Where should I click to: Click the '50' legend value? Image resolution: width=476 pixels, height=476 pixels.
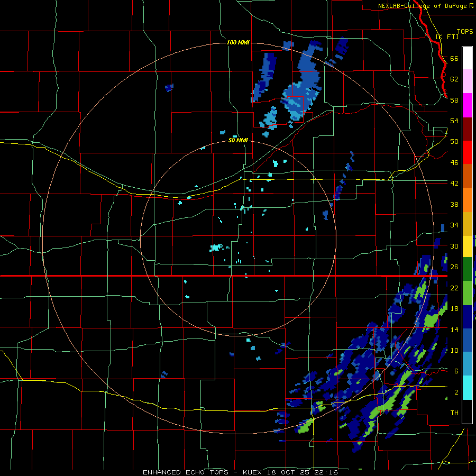pos(454,142)
